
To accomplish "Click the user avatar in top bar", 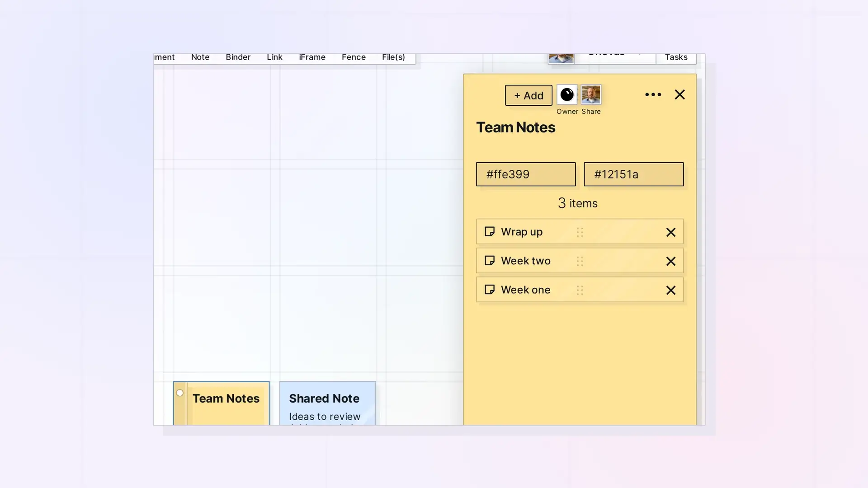I will [561, 58].
